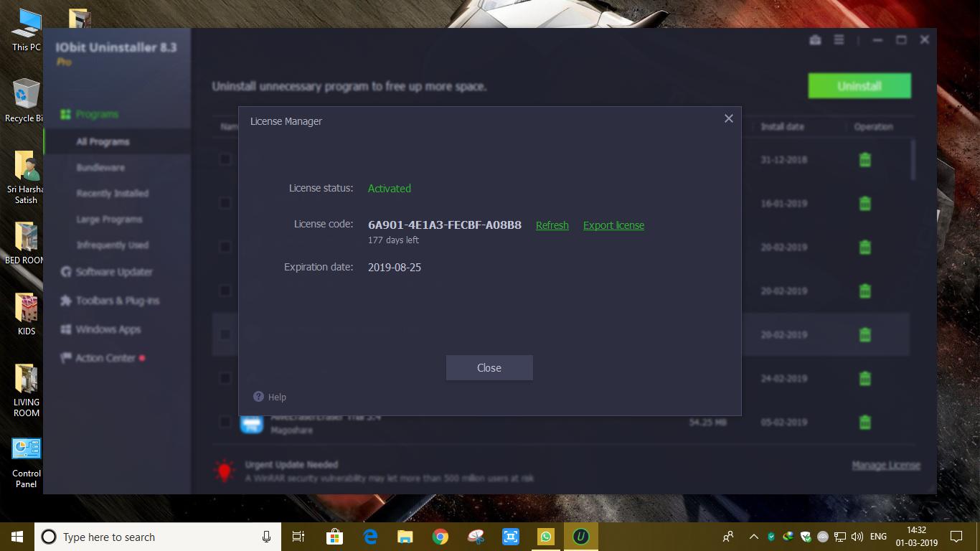
Task: Click Refresh next to the license code
Action: tap(552, 225)
